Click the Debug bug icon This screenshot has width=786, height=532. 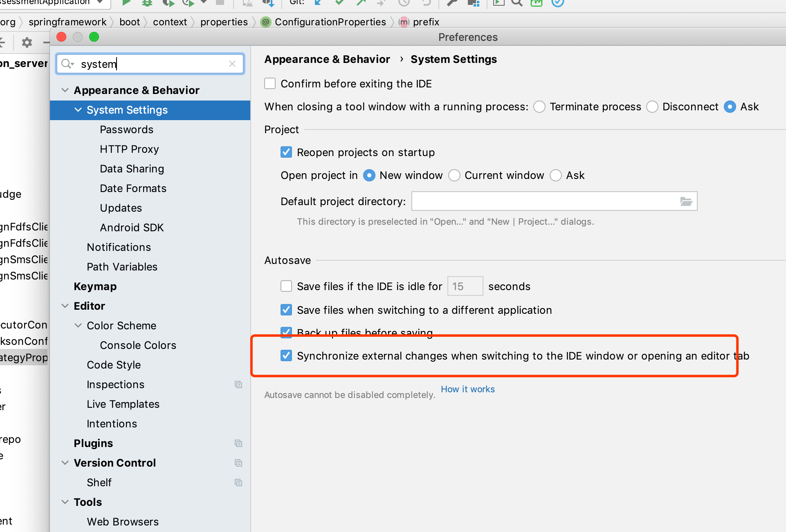pos(147,2)
